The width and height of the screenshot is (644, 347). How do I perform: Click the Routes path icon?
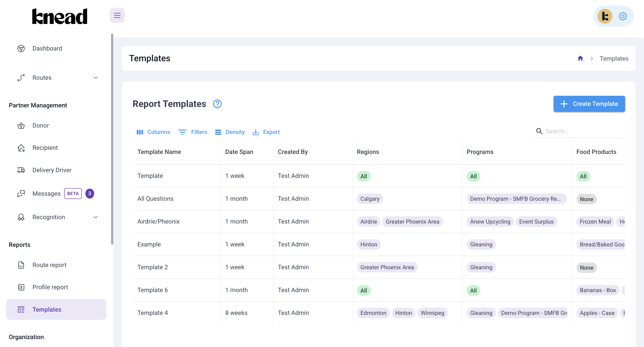(21, 78)
